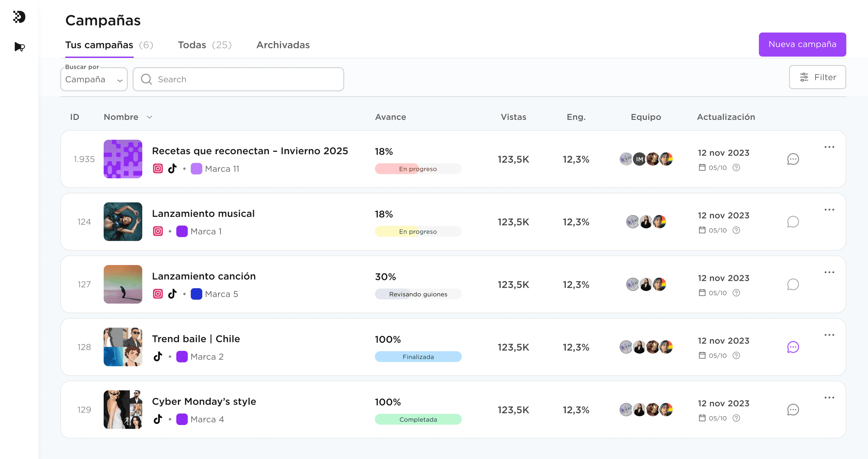Click the TikTok icon on Cyber Monday's style
This screenshot has height=459, width=868.
click(x=158, y=419)
